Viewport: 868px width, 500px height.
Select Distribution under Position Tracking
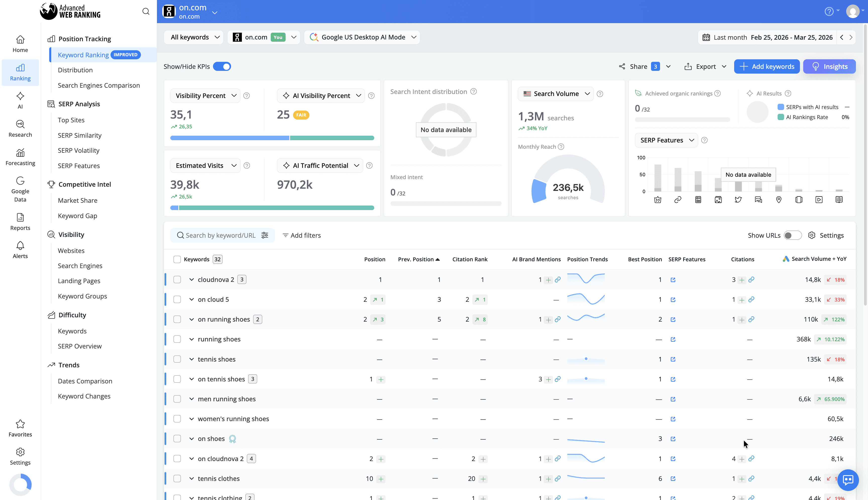tap(76, 70)
